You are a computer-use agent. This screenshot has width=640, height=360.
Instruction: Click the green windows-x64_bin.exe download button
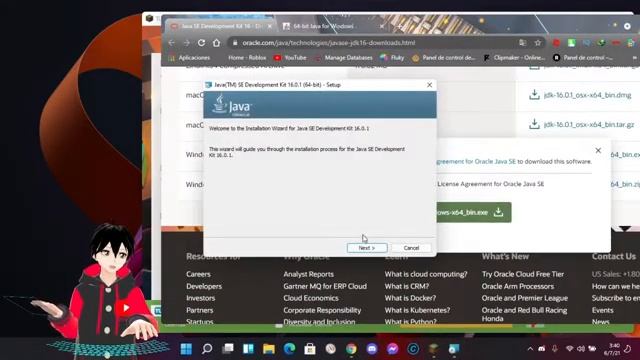474,212
